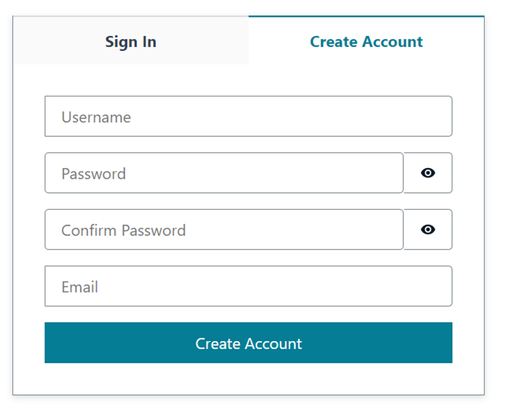507x420 pixels.
Task: Reveal confirmation password using second eye button
Action: [428, 229]
